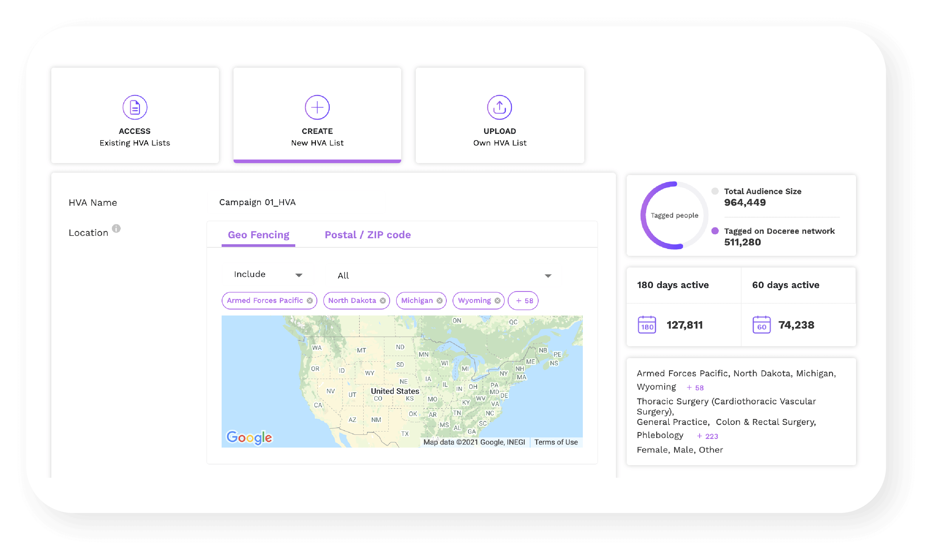933x560 pixels.
Task: Click the Google logo on the map
Action: click(249, 437)
